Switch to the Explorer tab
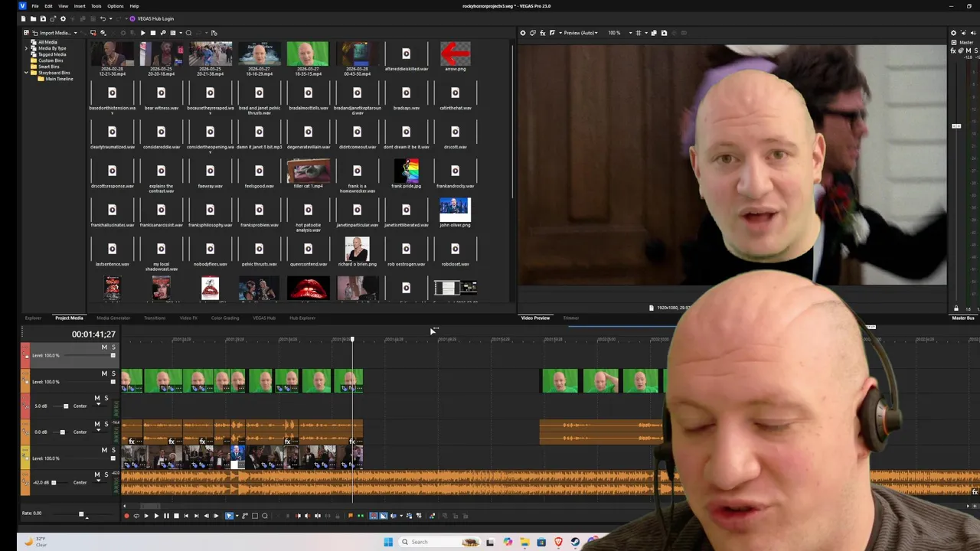Screen dimensions: 980x551 point(33,318)
